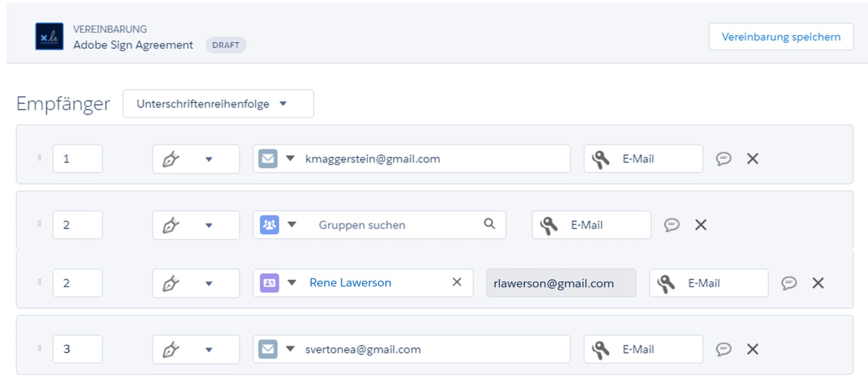Open recipient type arrow beside svertonea@gmail.com
The width and height of the screenshot is (868, 384).
point(290,349)
